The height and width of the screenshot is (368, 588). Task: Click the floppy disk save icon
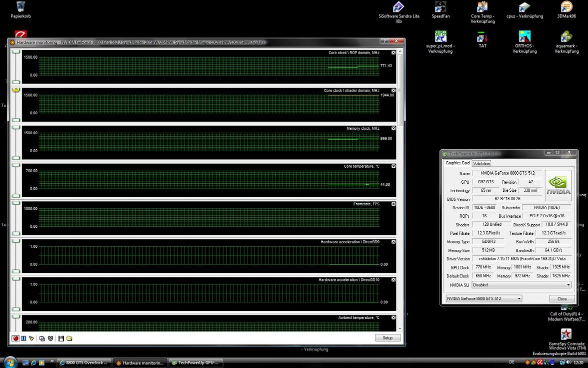click(61, 338)
